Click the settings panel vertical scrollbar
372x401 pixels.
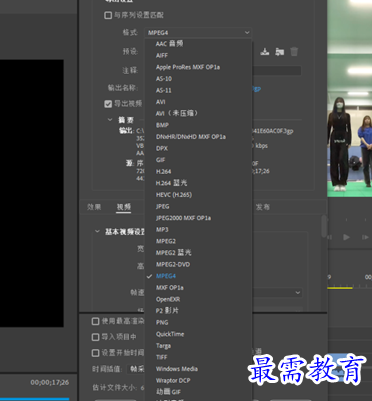pyautogui.click(x=324, y=227)
